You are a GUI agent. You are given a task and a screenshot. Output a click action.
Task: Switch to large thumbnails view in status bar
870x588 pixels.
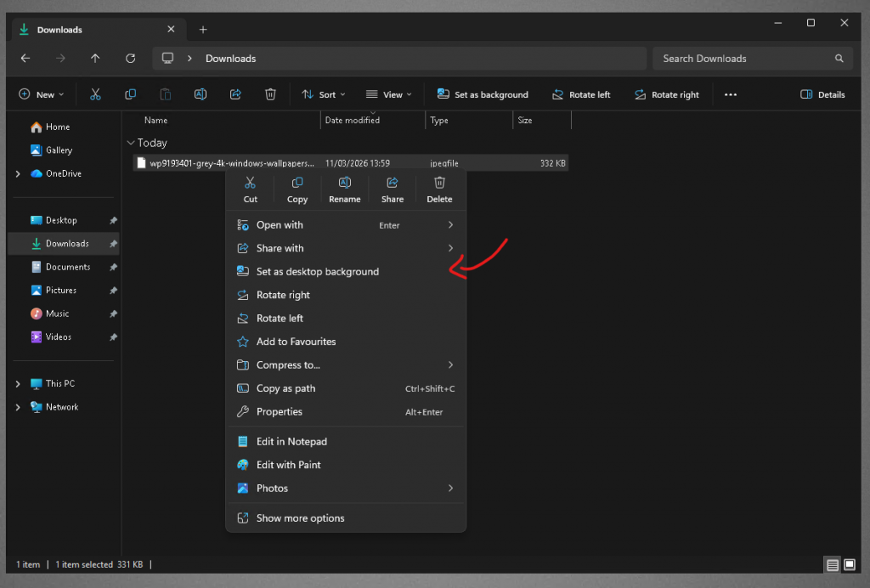tap(849, 565)
